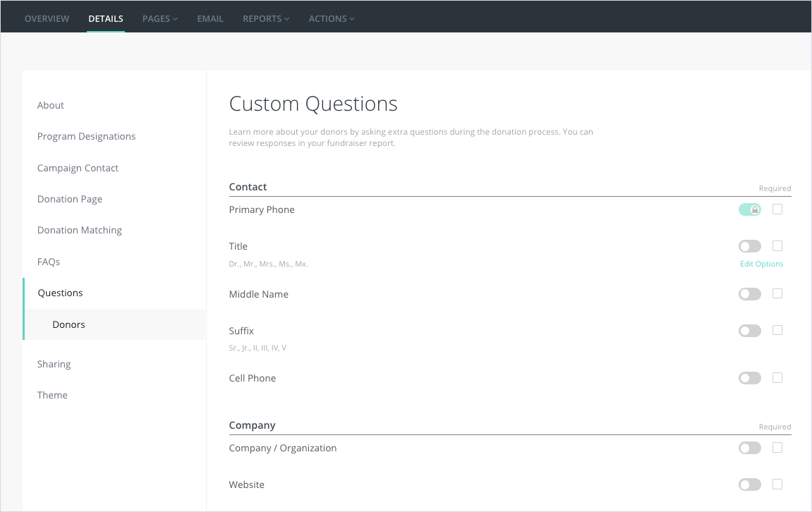812x512 pixels.
Task: Mark Title as required
Action: 777,246
